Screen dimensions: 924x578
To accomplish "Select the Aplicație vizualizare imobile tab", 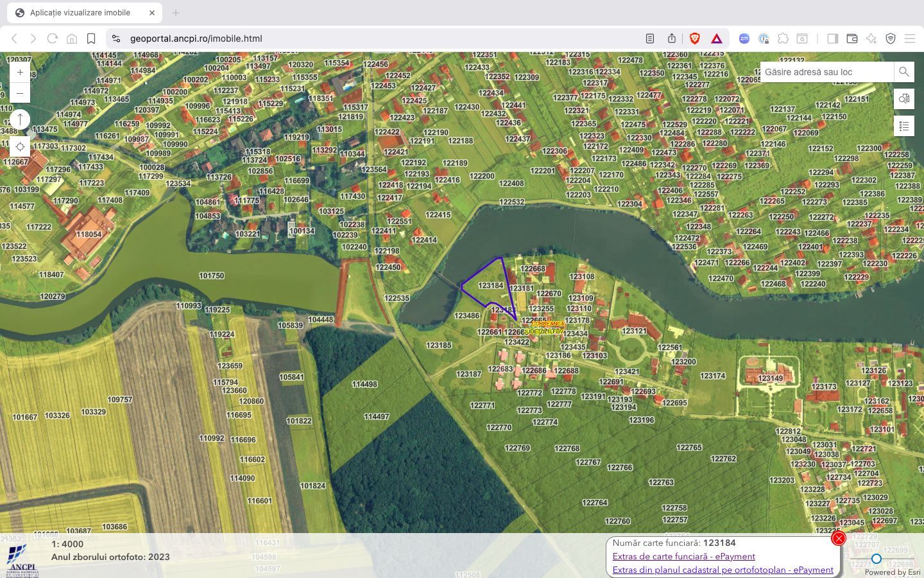I will tap(80, 13).
